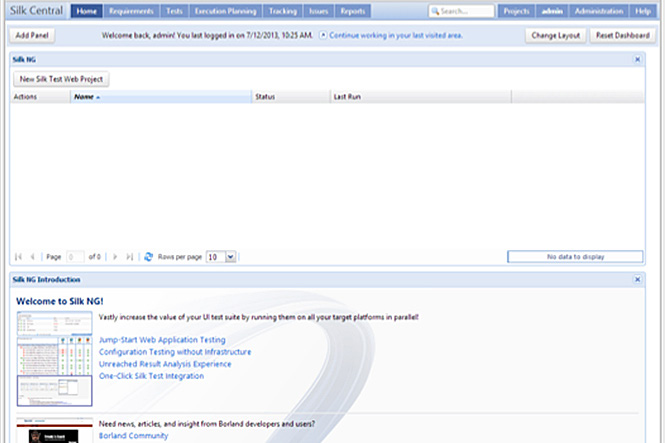Open Jump-Start Web Application Testing link
This screenshot has height=443, width=665.
162,340
